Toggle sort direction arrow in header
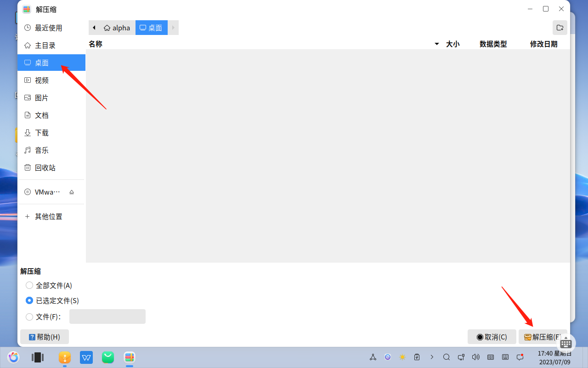 coord(436,44)
